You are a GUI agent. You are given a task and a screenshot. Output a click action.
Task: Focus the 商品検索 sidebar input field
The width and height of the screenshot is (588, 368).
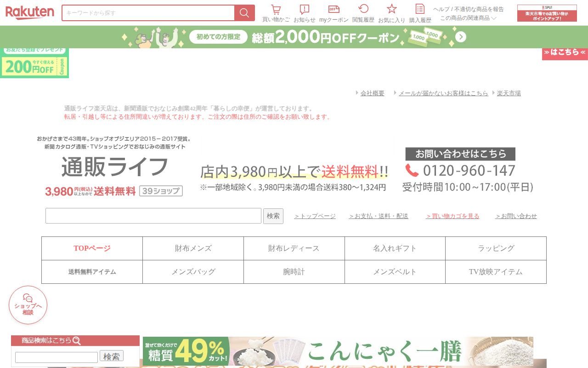(x=57, y=357)
